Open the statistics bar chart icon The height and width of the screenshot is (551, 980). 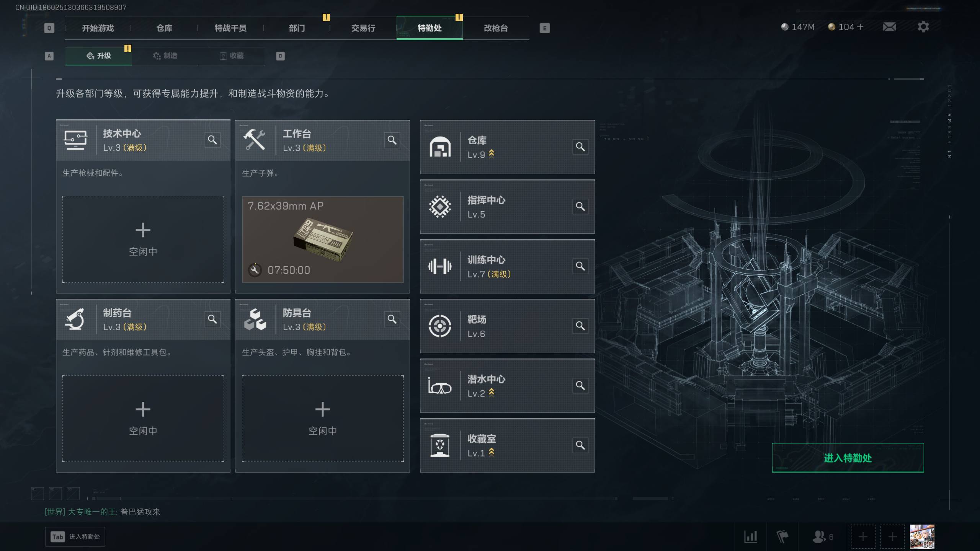(750, 536)
